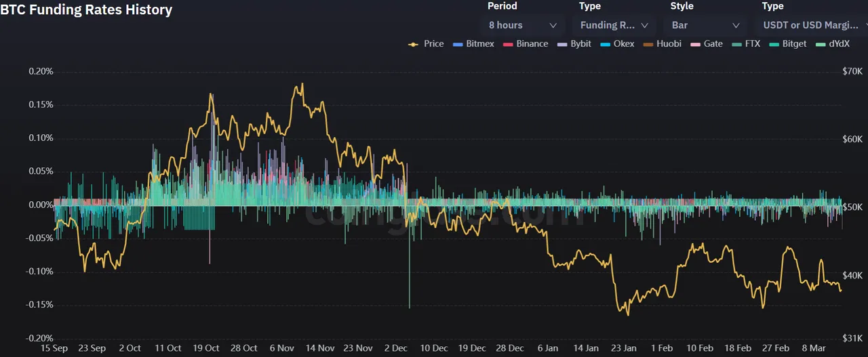
Task: Click the 19 Oct date on the x-axis
Action: pos(205,348)
